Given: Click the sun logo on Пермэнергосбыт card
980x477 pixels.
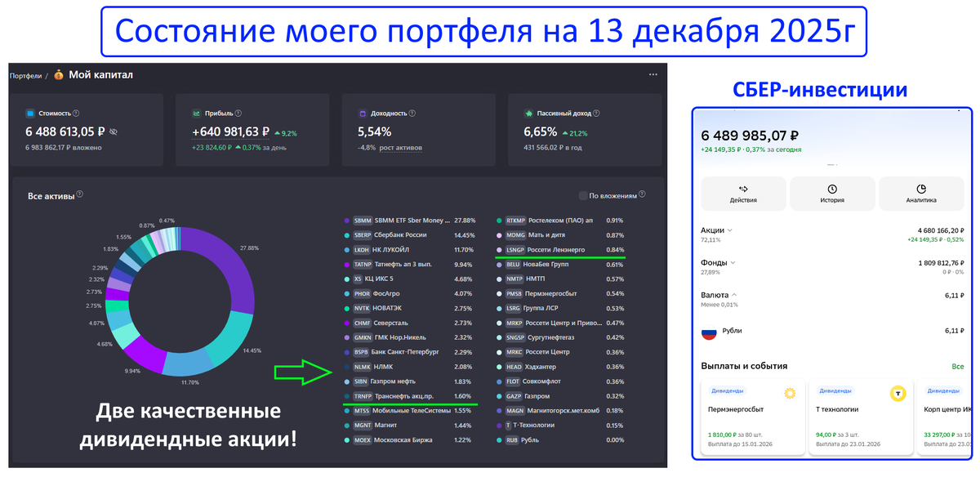Looking at the screenshot, I should (790, 394).
